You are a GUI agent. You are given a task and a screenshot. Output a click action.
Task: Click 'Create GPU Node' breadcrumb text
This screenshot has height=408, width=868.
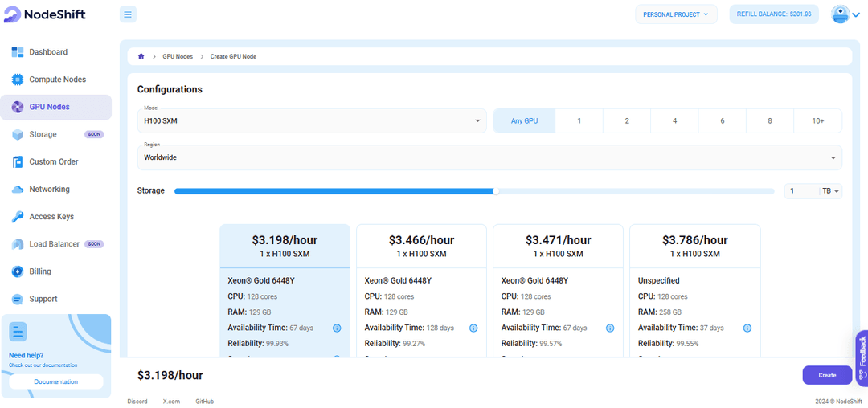233,56
